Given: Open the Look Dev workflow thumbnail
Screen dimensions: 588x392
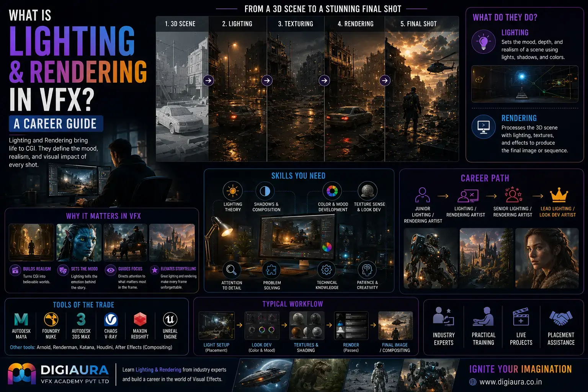Looking at the screenshot, I should [262, 325].
